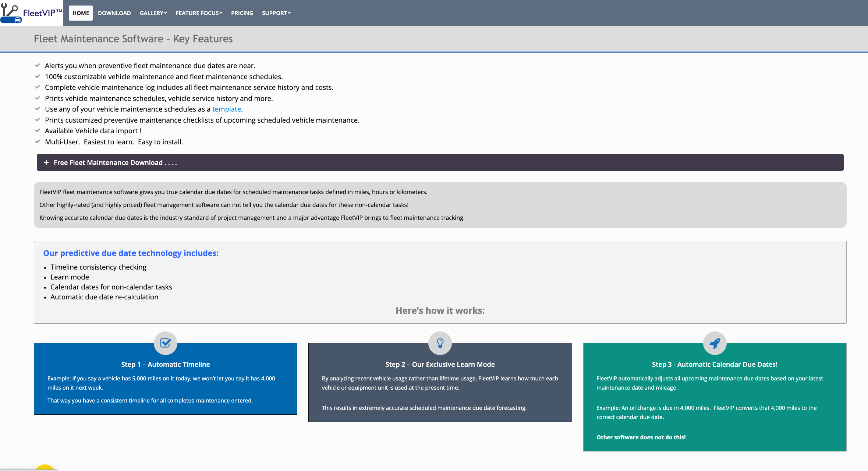Click the lightbulb icon above Step 2

click(440, 343)
